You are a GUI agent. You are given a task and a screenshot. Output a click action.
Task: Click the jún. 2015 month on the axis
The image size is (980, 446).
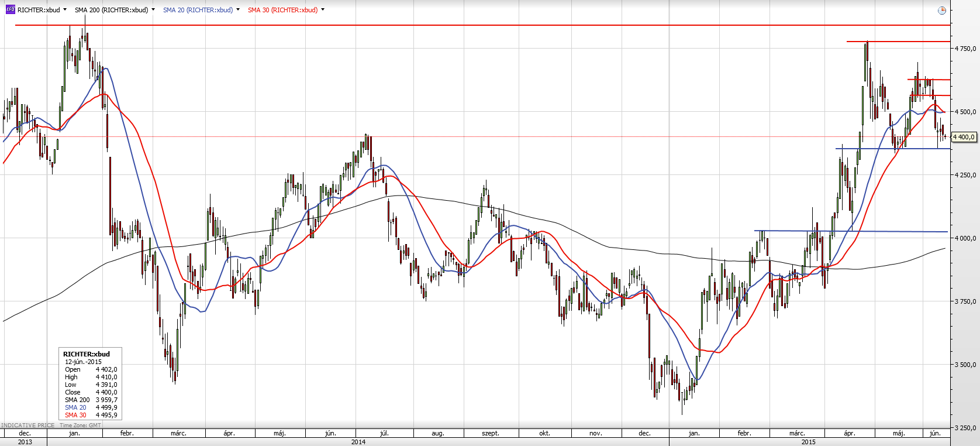935,433
